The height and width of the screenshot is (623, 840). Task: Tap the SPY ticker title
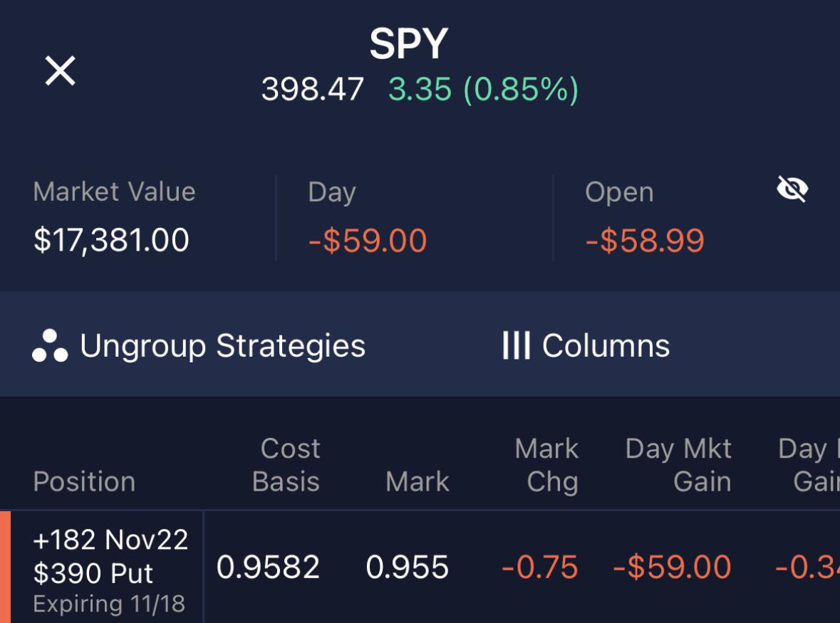(408, 44)
